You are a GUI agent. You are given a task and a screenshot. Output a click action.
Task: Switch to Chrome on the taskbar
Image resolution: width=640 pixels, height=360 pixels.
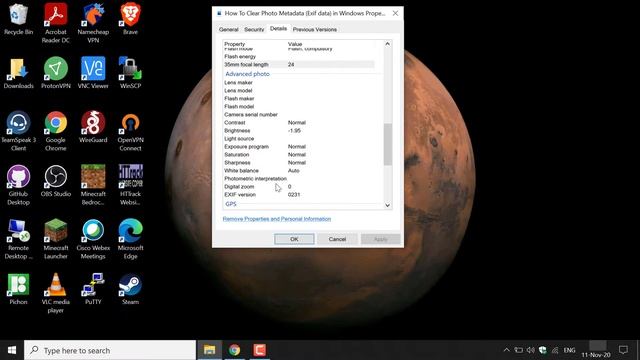tap(234, 350)
